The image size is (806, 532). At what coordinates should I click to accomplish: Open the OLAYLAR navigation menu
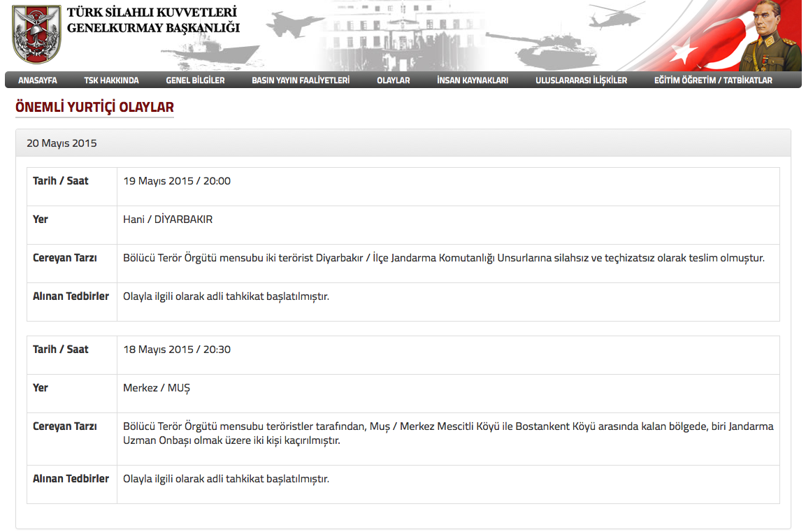pos(392,80)
